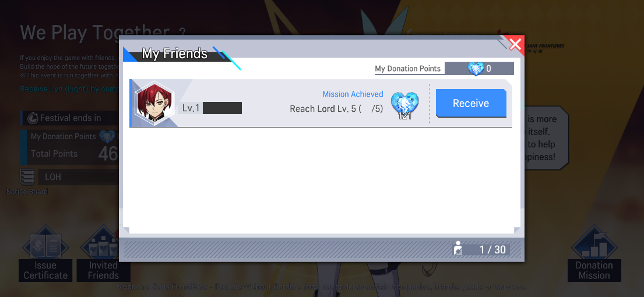This screenshot has height=297, width=644.
Task: Click the question mark beside We Play Together
Action: (x=182, y=32)
